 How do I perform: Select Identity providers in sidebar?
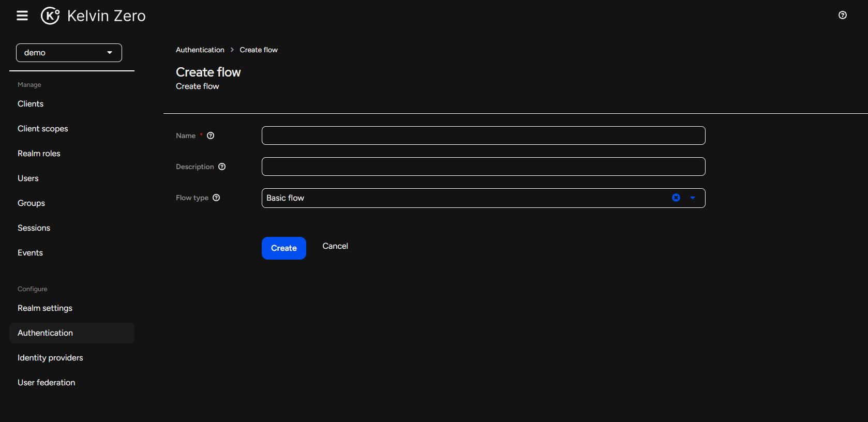(x=50, y=358)
